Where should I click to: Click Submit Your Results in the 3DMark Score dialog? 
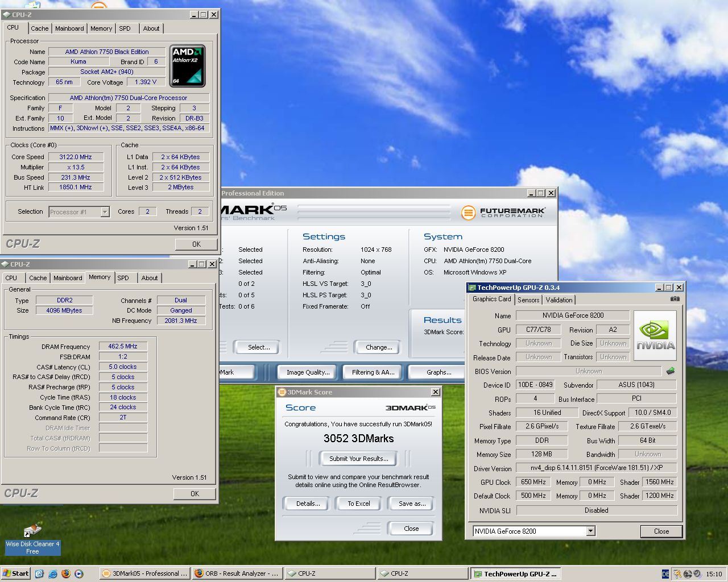358,459
